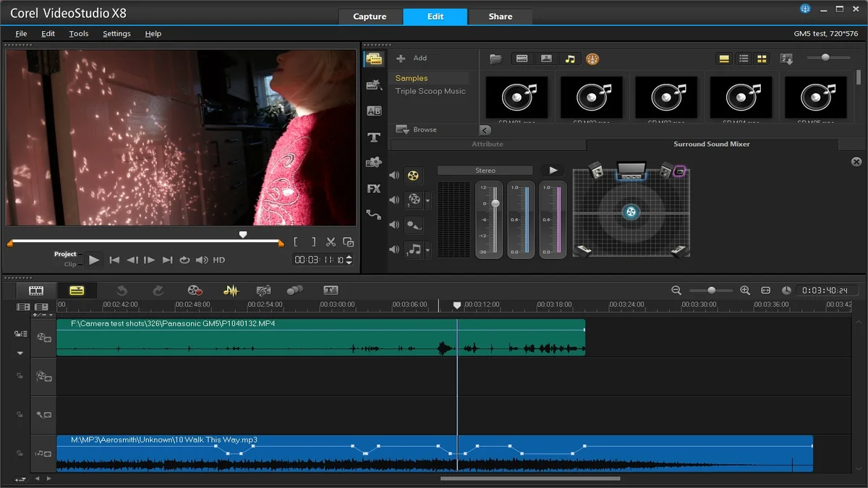Open the Settings menu
The height and width of the screenshot is (488, 868).
pos(116,33)
